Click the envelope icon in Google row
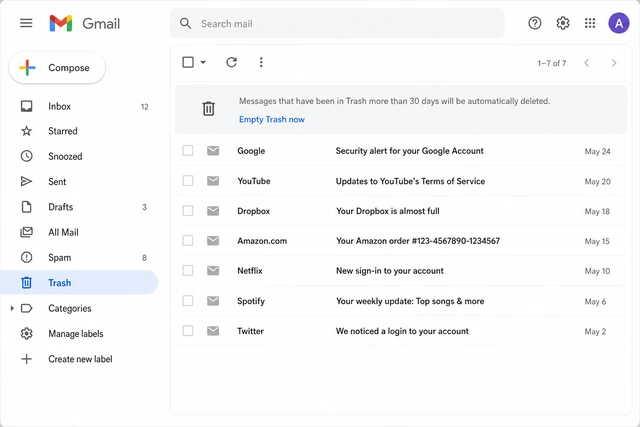This screenshot has width=640, height=427. 213,151
